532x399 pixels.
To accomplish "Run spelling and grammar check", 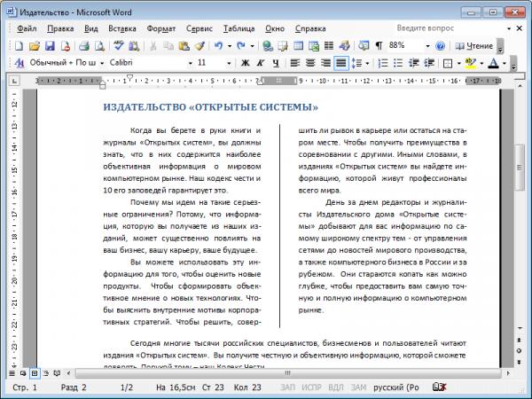I will 119,46.
